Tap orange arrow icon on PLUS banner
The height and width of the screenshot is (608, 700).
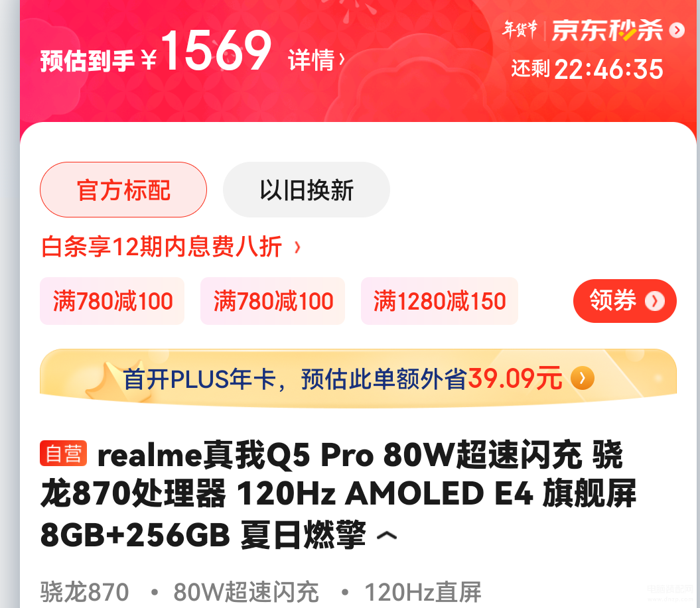[583, 379]
